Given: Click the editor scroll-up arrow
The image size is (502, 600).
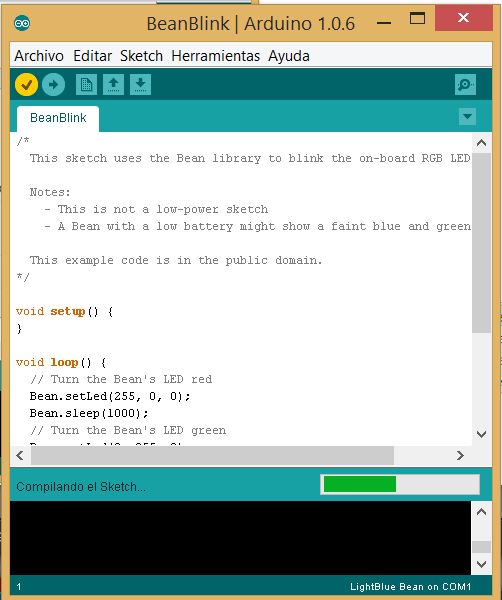Looking at the screenshot, I should click(x=481, y=143).
